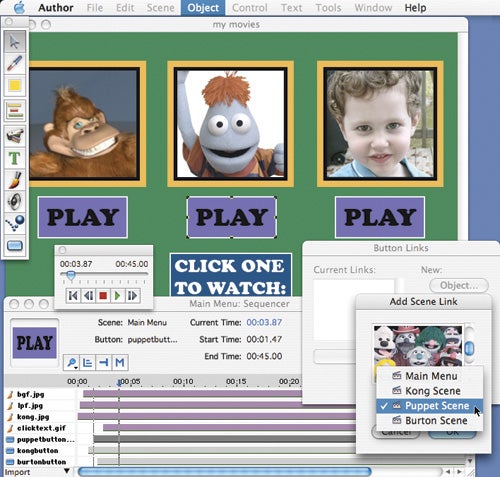Click the Current Links list box
This screenshot has height=477, width=500.
(354, 310)
